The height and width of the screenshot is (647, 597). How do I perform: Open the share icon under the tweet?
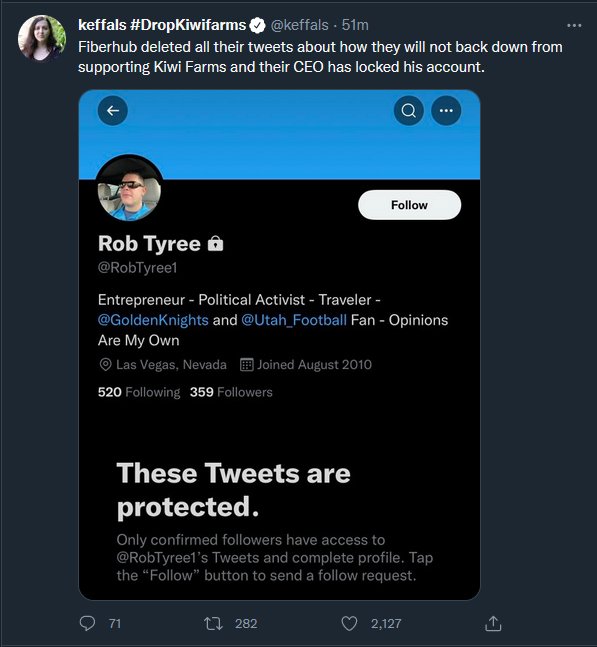[493, 623]
